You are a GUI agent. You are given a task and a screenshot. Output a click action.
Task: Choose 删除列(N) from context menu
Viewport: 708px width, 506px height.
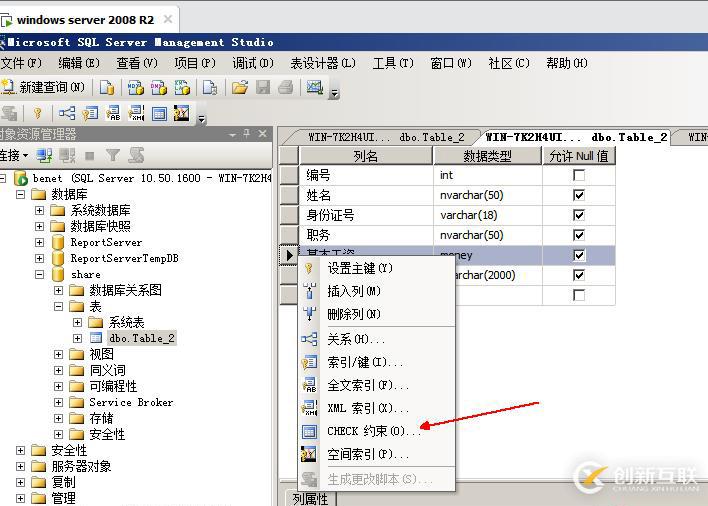tap(376, 314)
